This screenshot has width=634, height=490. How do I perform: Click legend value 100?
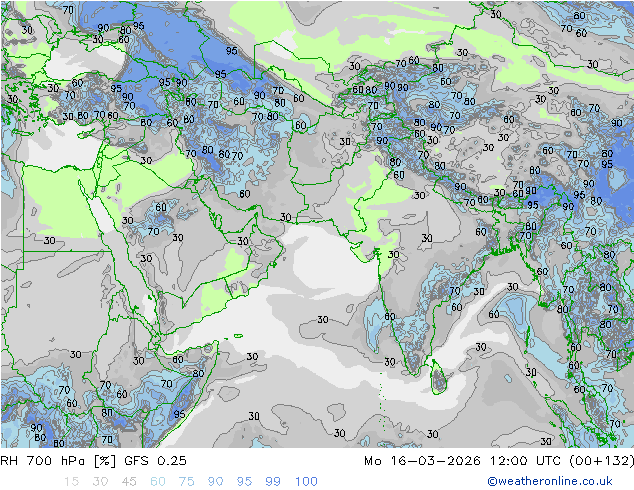tap(306, 481)
